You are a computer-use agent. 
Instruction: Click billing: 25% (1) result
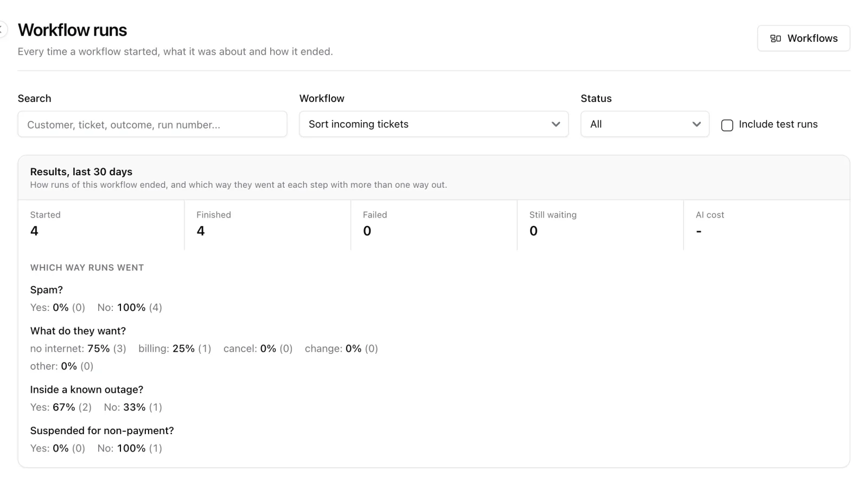coord(175,349)
